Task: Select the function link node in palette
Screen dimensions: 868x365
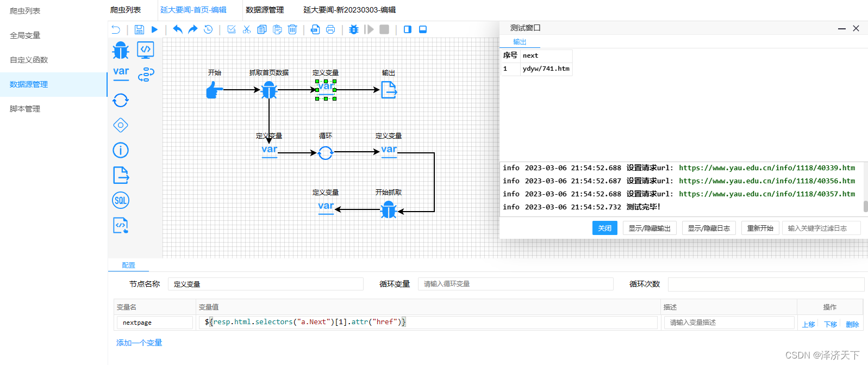Action: pos(146,75)
